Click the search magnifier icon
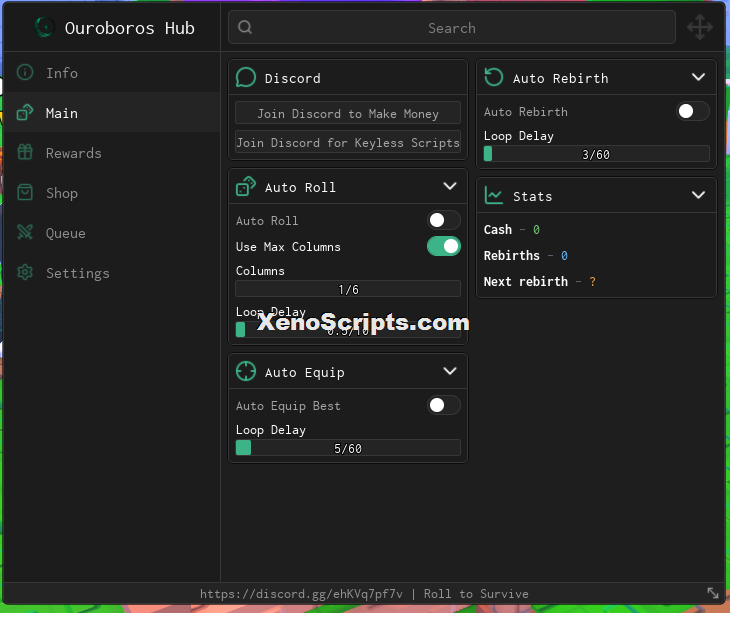This screenshot has height=643, width=730. pos(245,27)
